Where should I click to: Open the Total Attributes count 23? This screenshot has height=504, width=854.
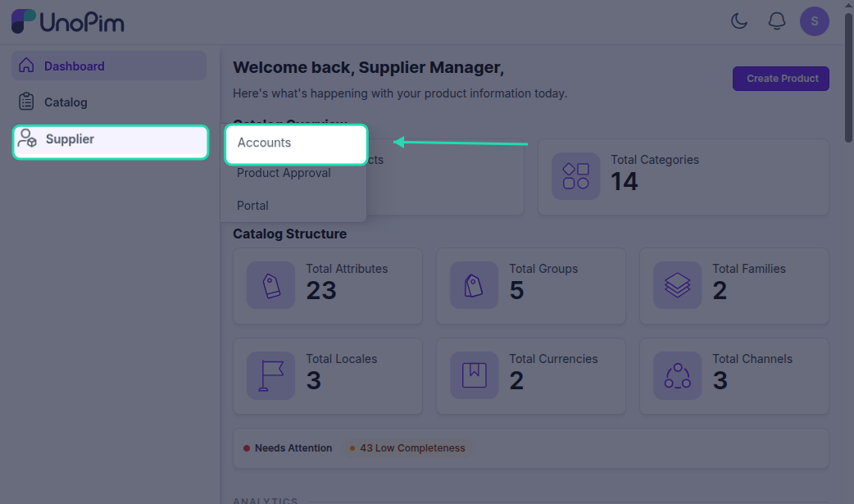(x=321, y=290)
